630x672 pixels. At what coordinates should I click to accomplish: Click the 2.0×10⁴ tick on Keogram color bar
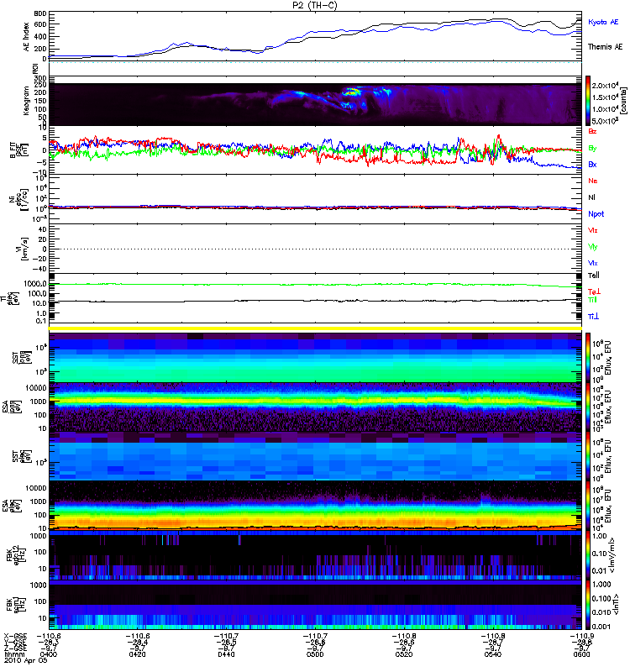pyautogui.click(x=605, y=86)
